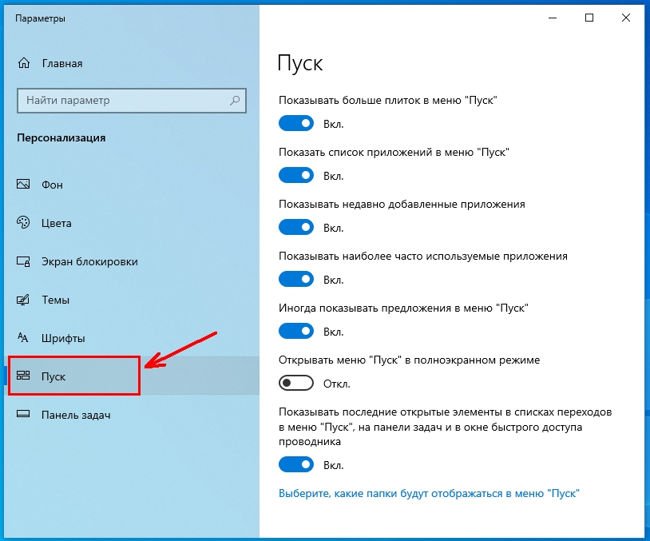The image size is (650, 541).
Task: Click the Шрифты letters icon
Action: coord(23,338)
